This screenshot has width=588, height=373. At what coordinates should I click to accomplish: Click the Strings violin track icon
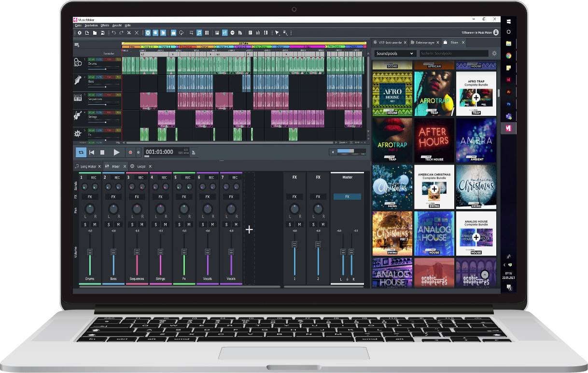pos(78,116)
